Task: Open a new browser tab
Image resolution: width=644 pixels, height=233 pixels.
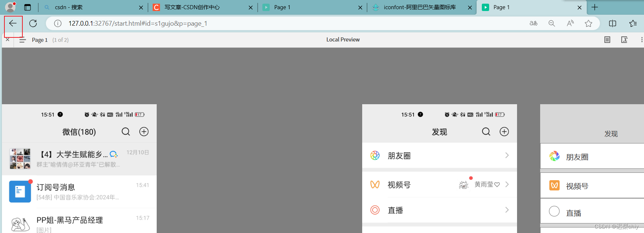Action: click(595, 7)
